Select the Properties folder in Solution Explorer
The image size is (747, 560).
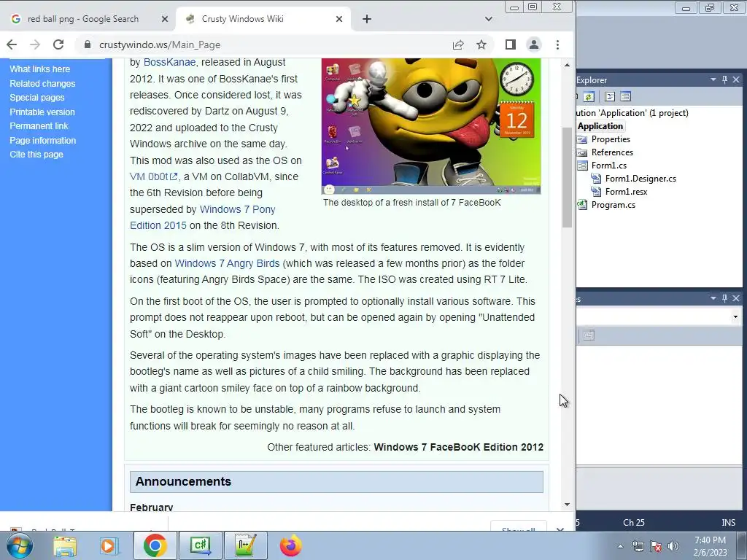[611, 139]
